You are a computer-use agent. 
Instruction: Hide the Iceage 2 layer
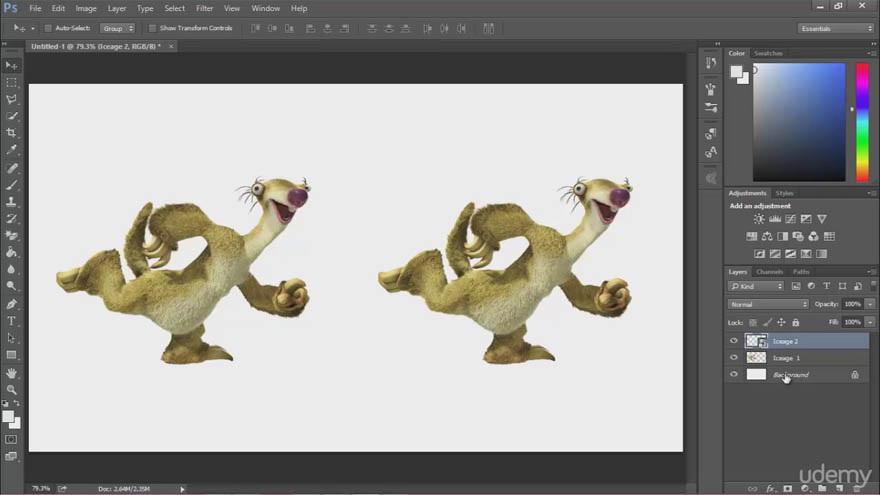(x=734, y=341)
